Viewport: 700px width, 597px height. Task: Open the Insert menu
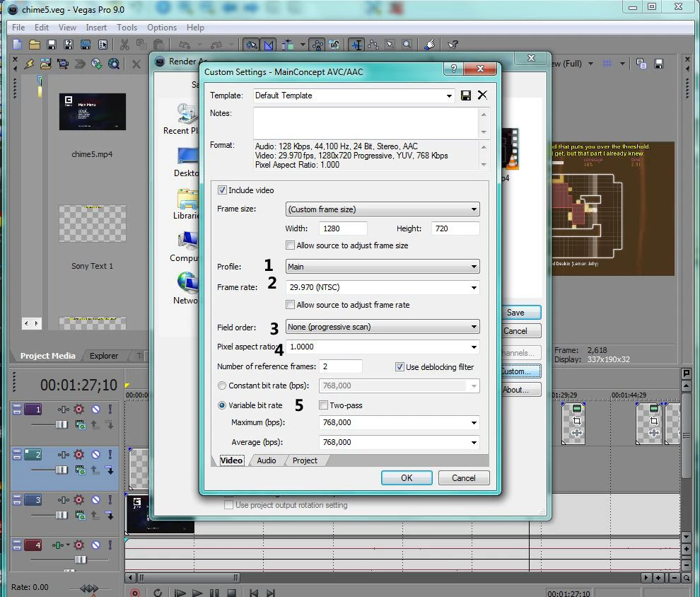tap(96, 28)
